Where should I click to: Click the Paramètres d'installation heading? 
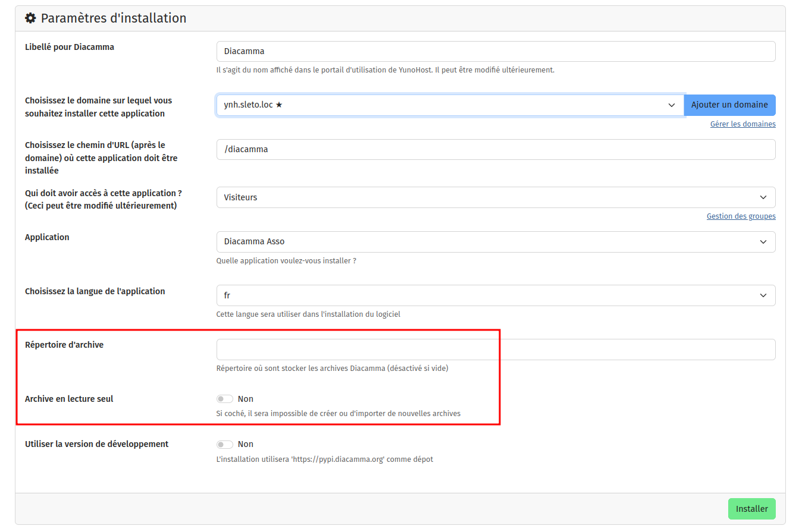(113, 18)
